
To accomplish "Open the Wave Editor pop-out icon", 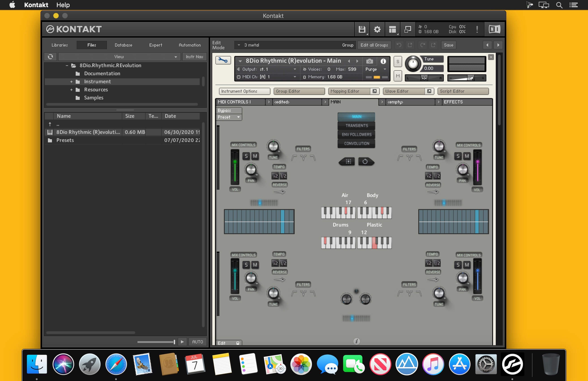I will (429, 91).
